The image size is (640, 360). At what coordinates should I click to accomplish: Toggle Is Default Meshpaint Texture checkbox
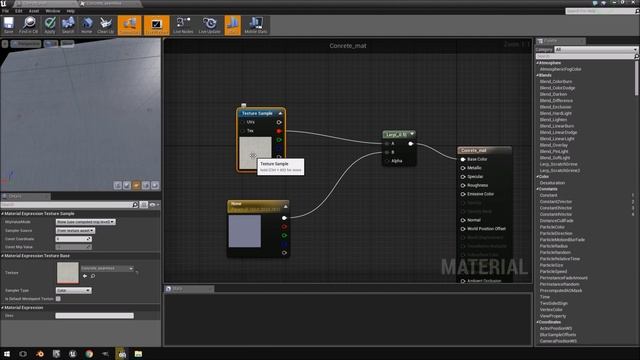(58, 299)
